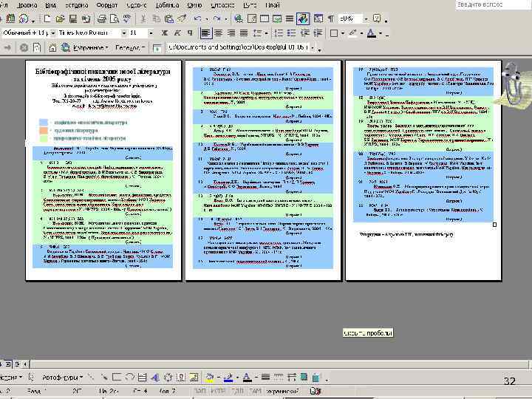Justify the paragraph alignment
Screen dimensions: 532x399
click(244, 33)
